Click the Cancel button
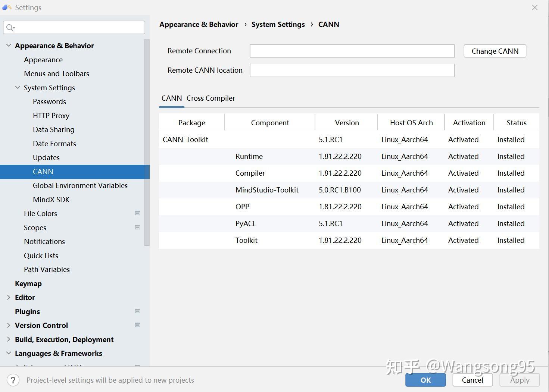Viewport: 549px width, 392px height. (x=472, y=380)
